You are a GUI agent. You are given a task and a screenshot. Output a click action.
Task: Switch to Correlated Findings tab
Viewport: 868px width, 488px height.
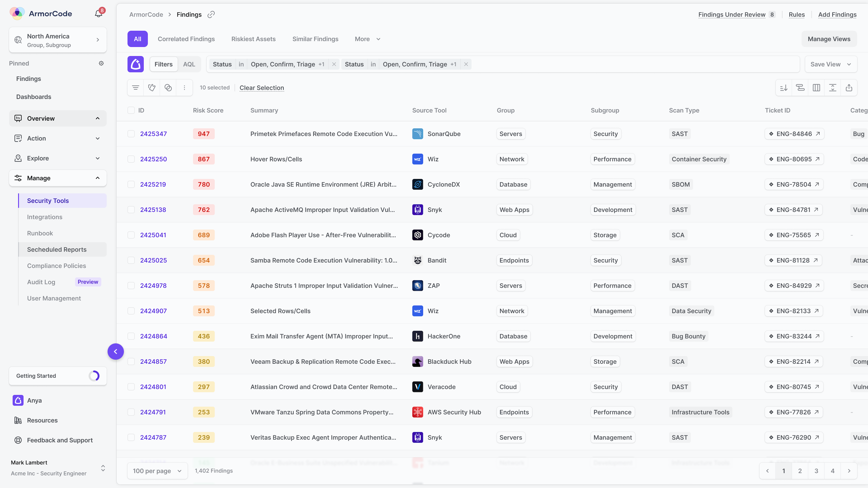(186, 39)
